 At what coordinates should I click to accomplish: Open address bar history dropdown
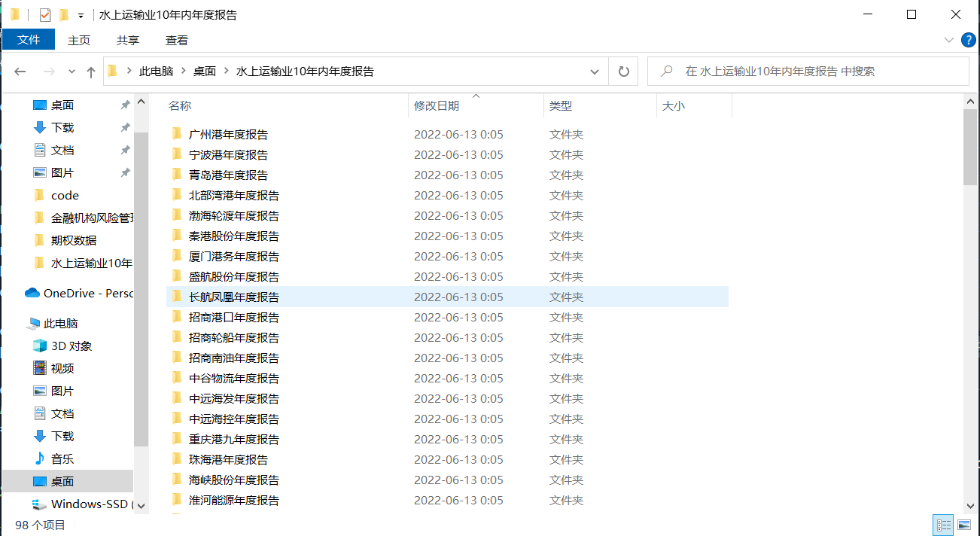pyautogui.click(x=595, y=72)
